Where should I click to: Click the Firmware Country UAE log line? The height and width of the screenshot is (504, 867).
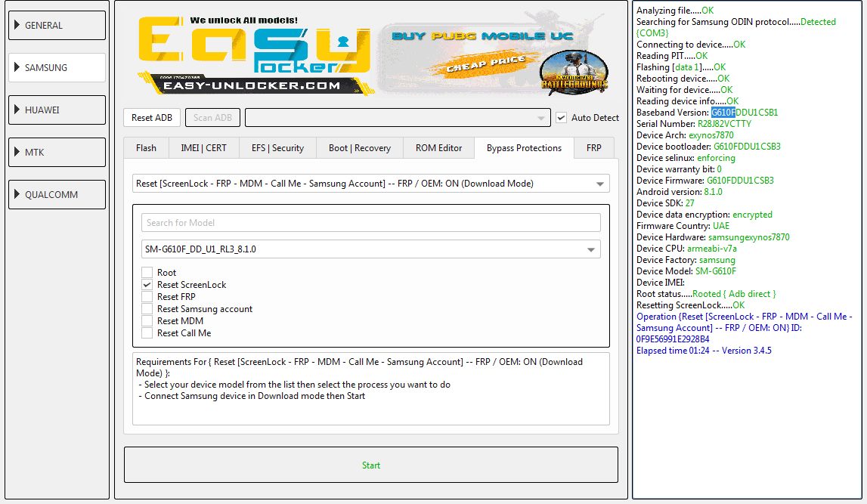pos(683,226)
